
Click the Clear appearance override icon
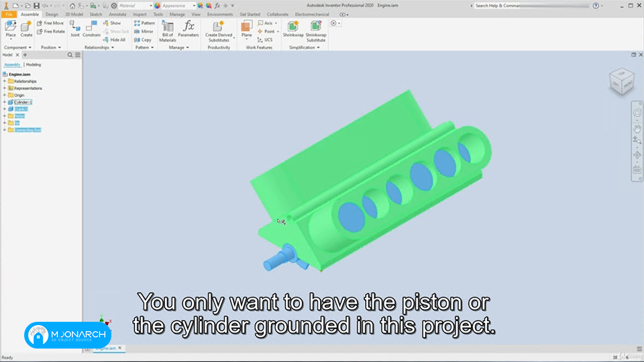[209, 6]
